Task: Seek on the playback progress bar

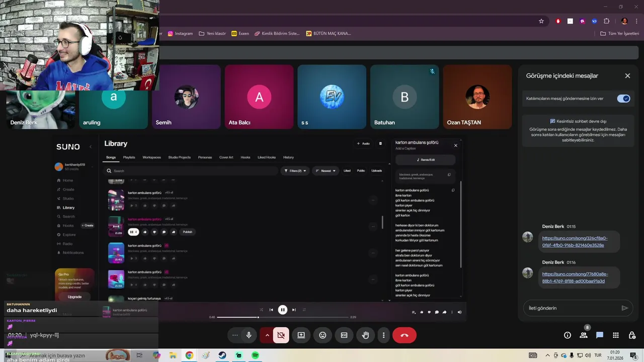Action: (283, 317)
